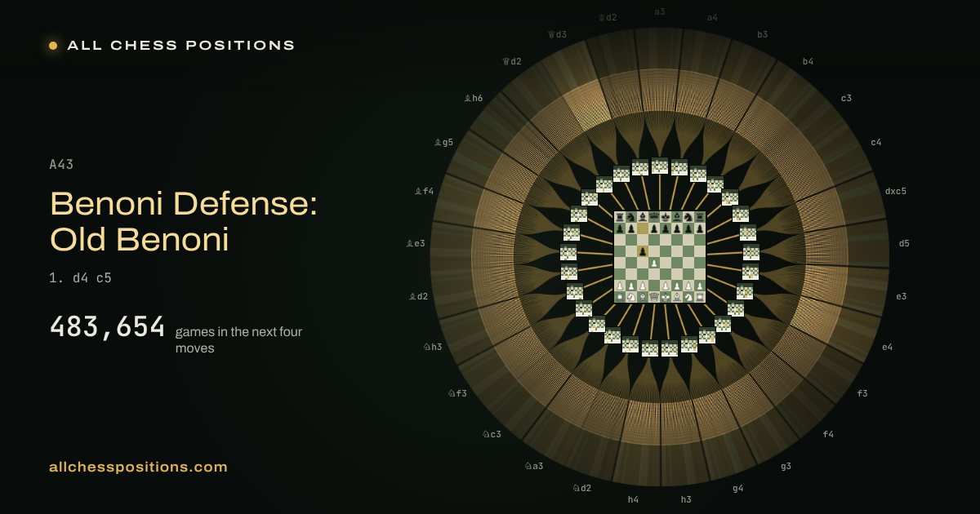Select the white queen on d1
The height and width of the screenshot is (514, 980).
654,297
